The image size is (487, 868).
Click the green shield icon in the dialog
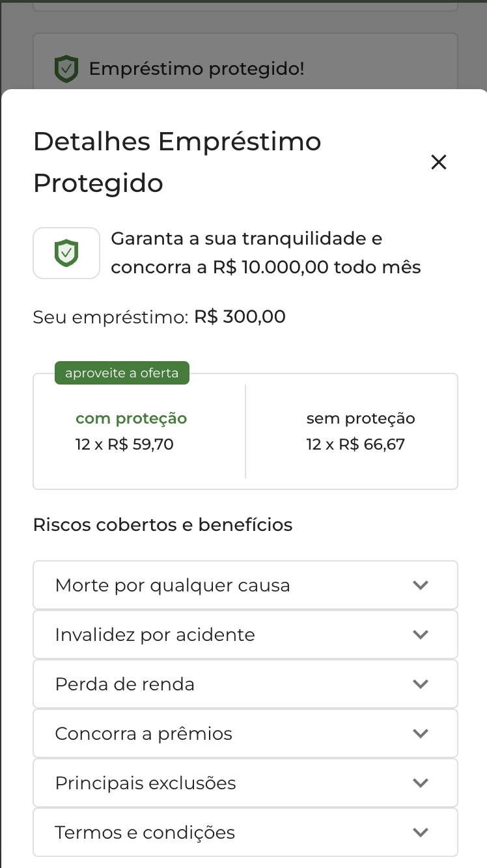[x=66, y=253]
